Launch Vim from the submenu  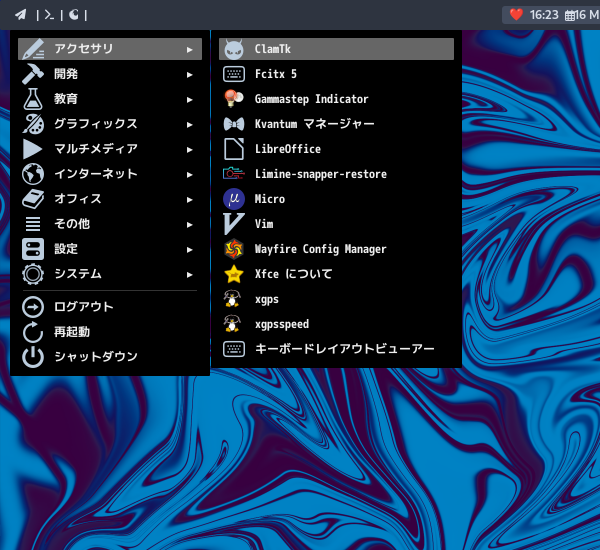(x=336, y=224)
